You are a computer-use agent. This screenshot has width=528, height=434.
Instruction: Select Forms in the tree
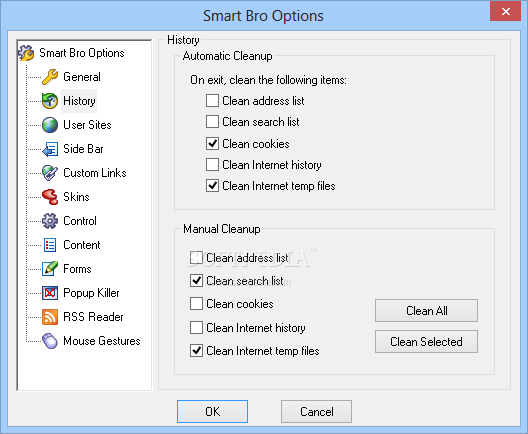click(x=77, y=269)
